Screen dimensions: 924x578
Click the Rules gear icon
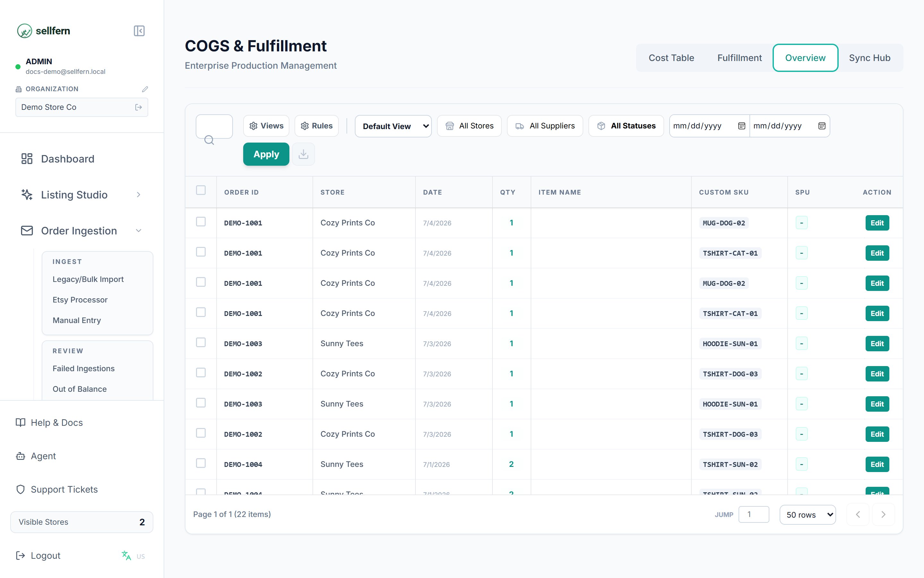pos(305,126)
